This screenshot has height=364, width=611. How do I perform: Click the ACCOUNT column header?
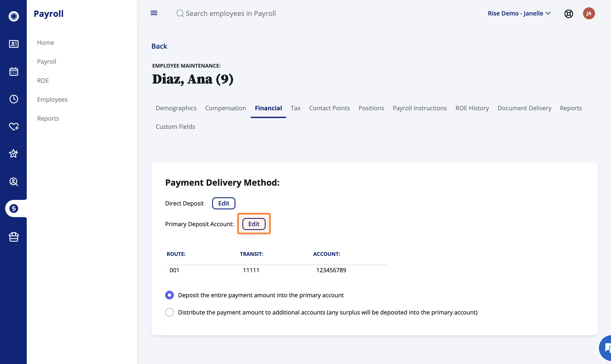[x=326, y=254]
